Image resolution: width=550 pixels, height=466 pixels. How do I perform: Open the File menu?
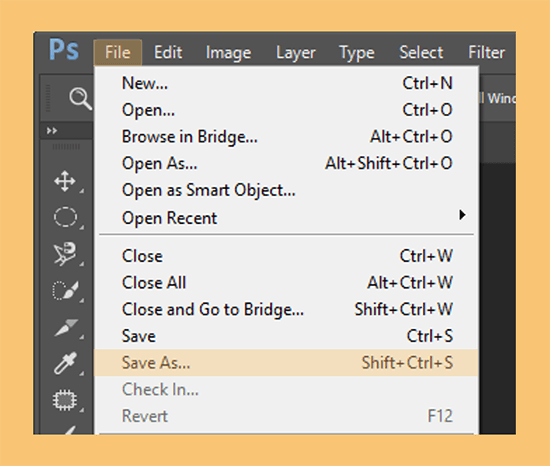coord(118,53)
